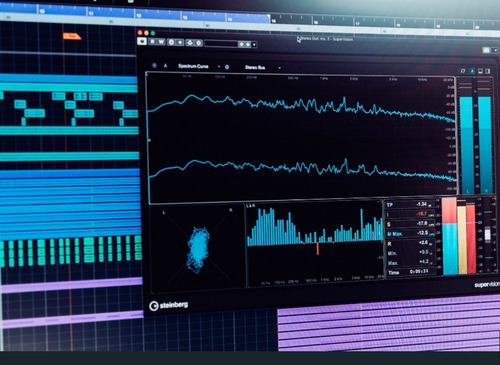Click the phasescope display
500x365 pixels.
coord(198,247)
